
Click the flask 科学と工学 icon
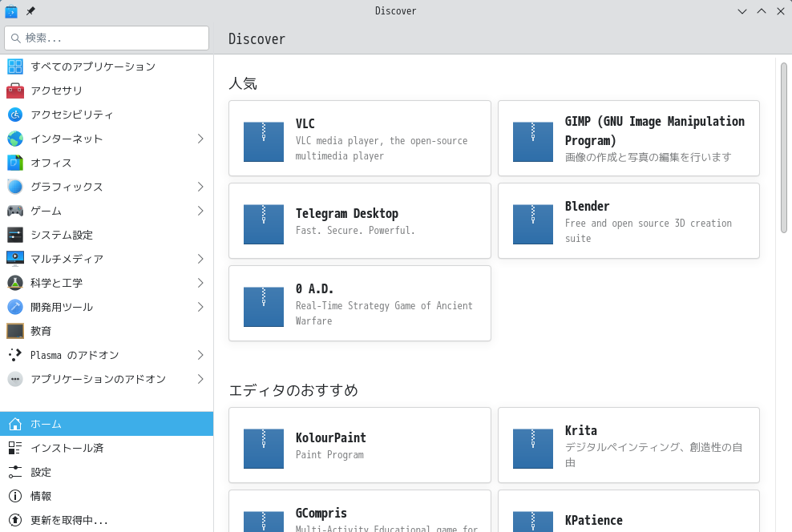15,283
